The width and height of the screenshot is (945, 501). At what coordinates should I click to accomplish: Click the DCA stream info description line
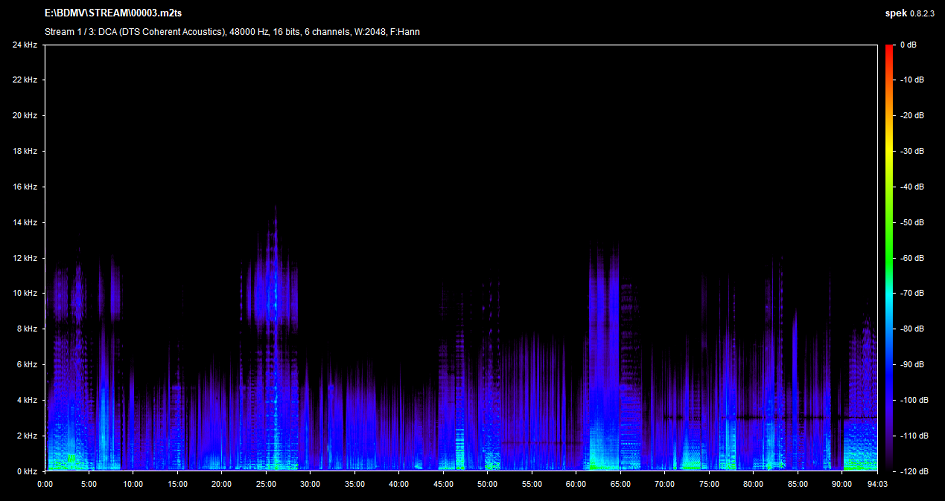pyautogui.click(x=232, y=32)
